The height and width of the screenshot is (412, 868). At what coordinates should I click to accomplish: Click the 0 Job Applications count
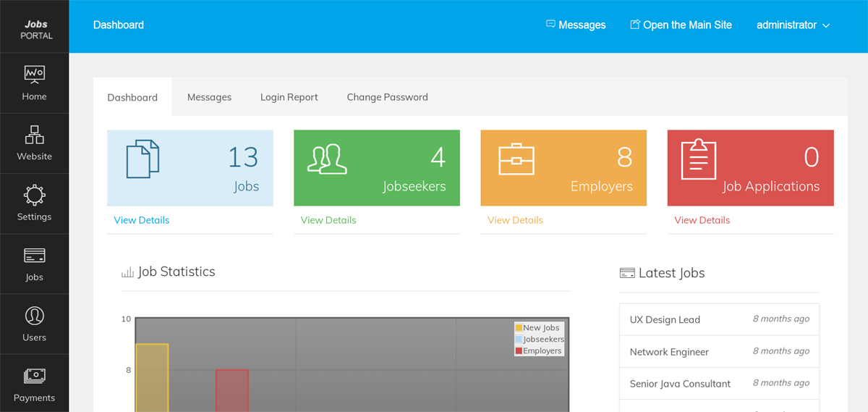tap(812, 157)
